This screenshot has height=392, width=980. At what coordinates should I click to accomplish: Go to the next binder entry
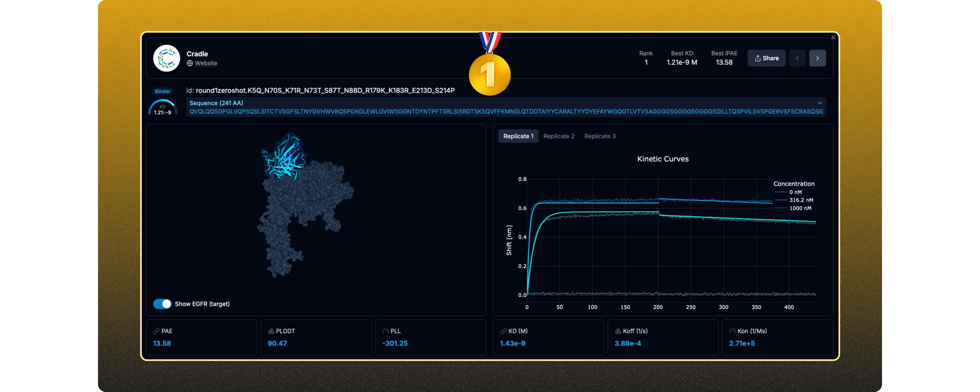point(817,58)
